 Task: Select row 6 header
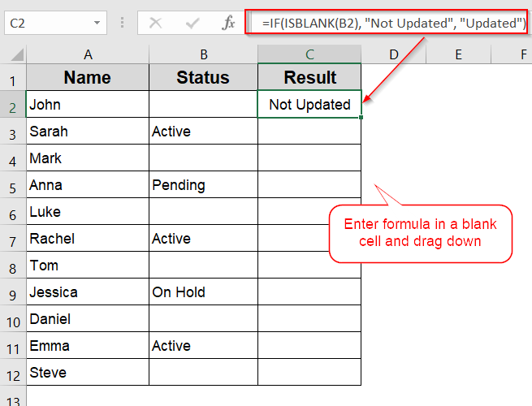13,211
